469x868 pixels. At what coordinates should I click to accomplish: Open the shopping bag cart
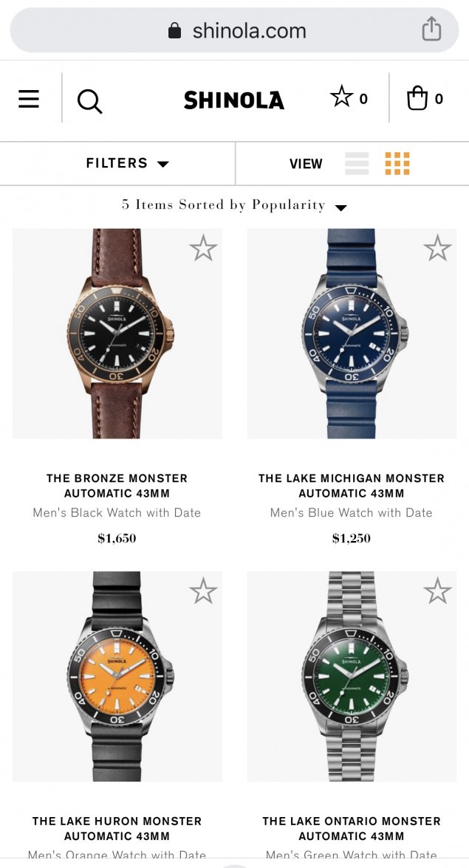coord(425,99)
